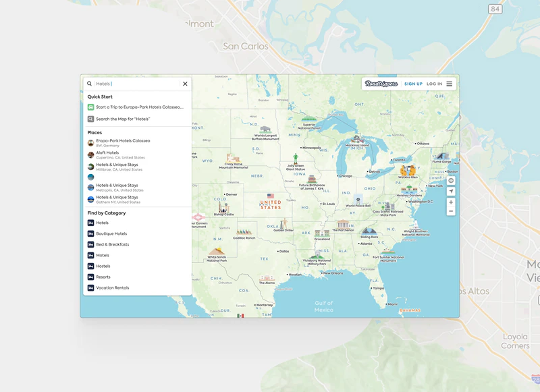
Task: Click the Flume Gorge map marker
Action: pyautogui.click(x=441, y=157)
